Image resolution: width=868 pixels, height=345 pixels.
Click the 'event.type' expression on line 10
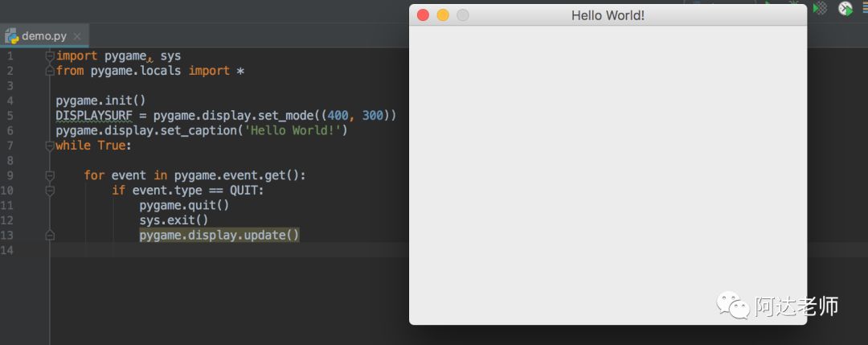(167, 191)
